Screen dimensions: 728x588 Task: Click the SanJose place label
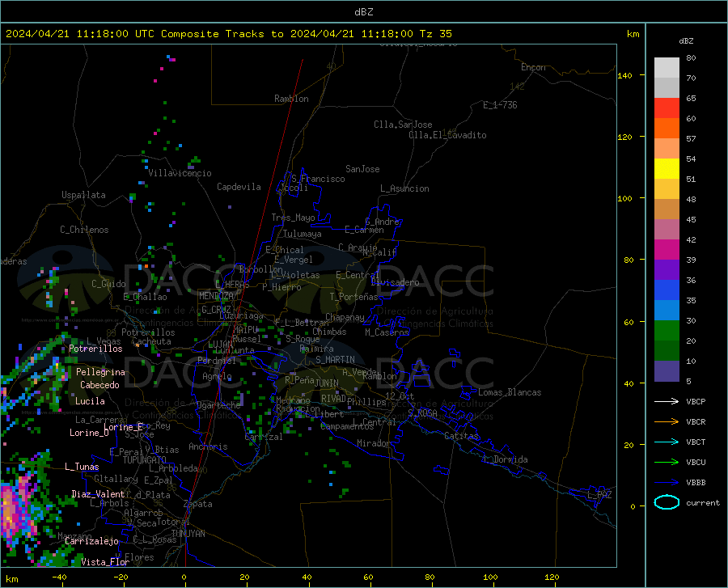pos(362,169)
